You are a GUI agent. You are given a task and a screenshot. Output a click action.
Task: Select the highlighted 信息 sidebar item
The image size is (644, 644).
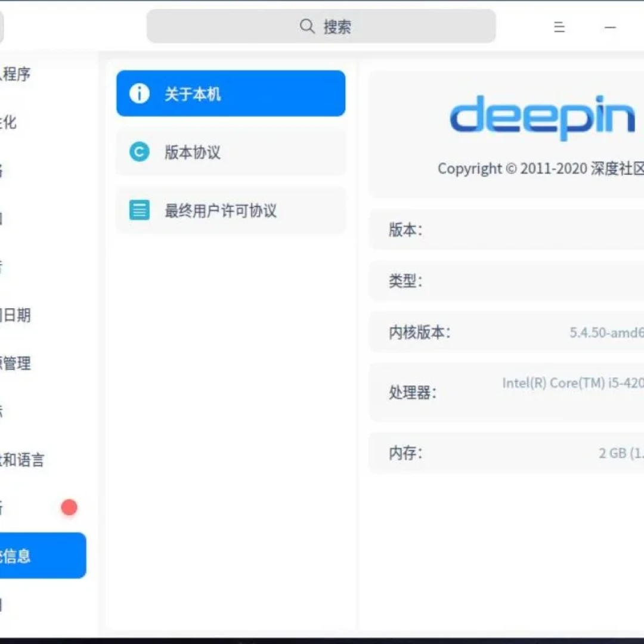pos(43,555)
